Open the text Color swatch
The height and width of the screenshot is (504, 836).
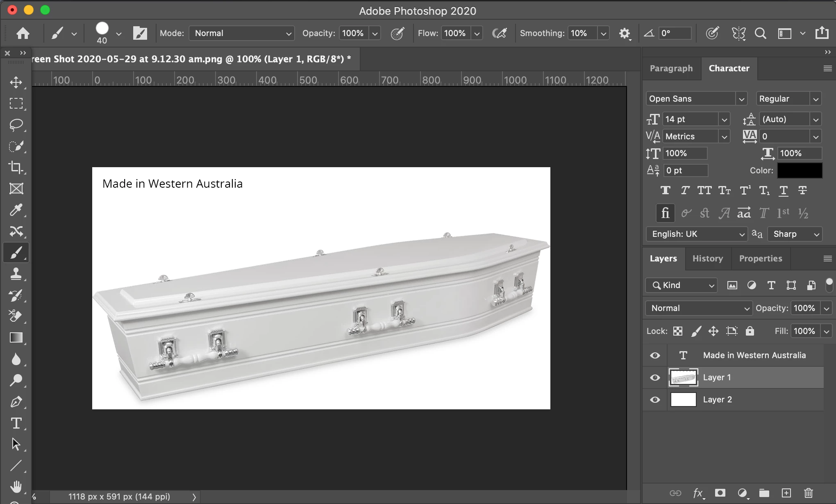coord(800,170)
